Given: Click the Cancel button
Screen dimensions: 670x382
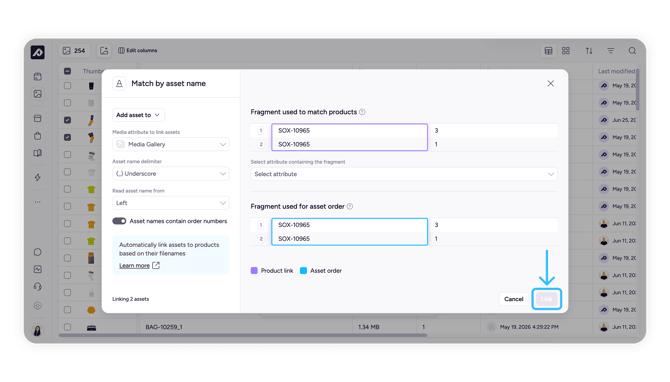Looking at the screenshot, I should (x=514, y=299).
